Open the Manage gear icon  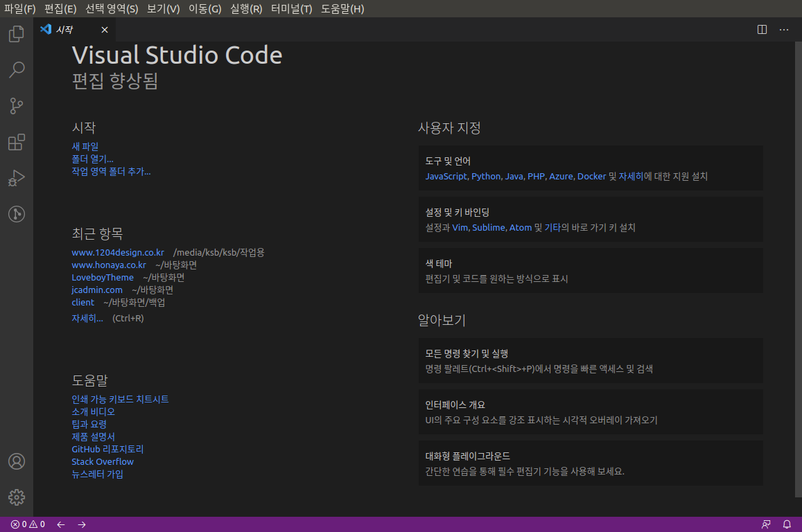pyautogui.click(x=17, y=497)
